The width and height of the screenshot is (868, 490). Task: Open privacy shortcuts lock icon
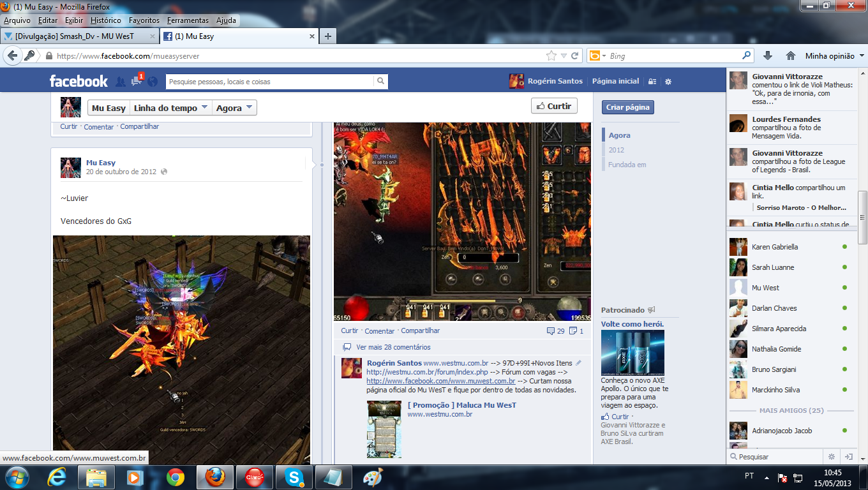[x=652, y=82]
